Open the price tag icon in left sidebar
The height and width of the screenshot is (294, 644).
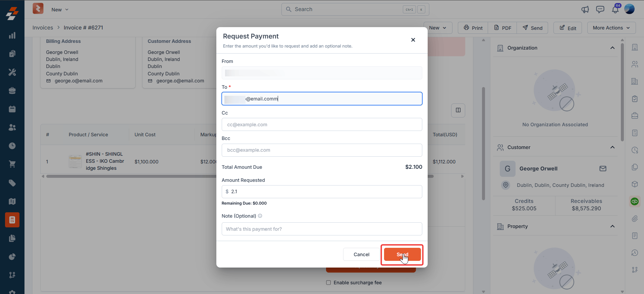(x=12, y=183)
